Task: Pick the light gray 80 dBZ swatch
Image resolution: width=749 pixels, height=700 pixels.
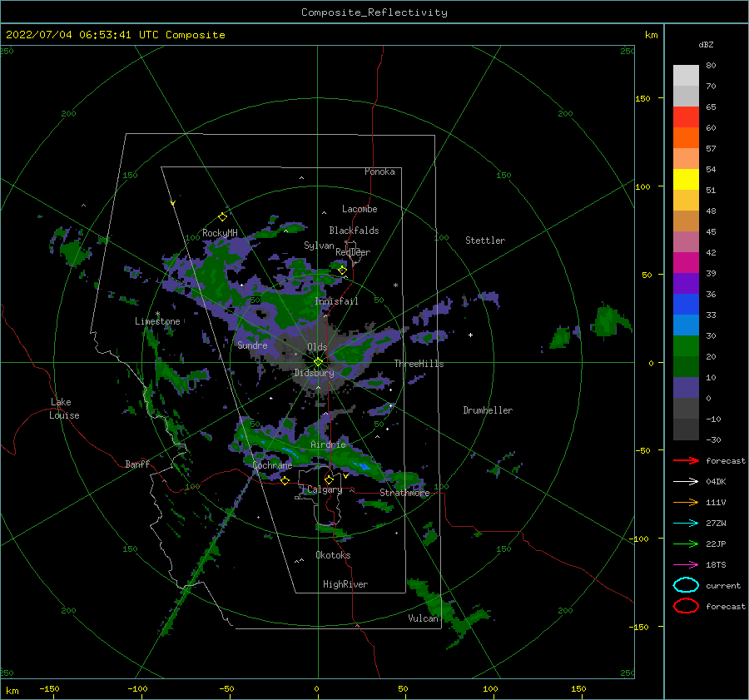Action: (x=686, y=76)
